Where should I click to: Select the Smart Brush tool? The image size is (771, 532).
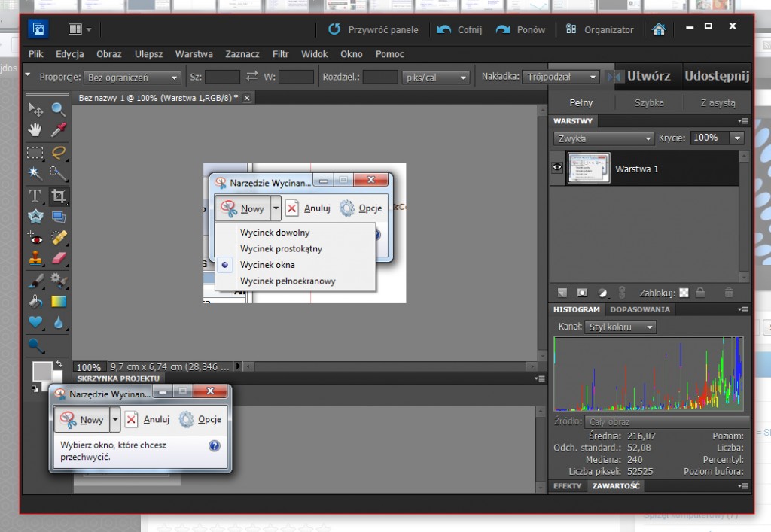click(59, 281)
